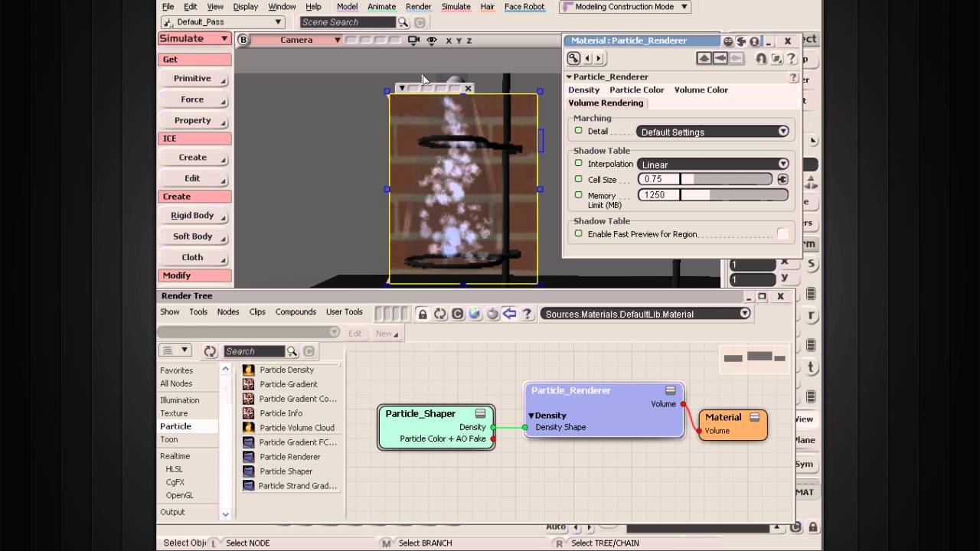Screen dimensions: 980x551
Task: Click the refresh icon in Render Tree toolbar
Action: tap(439, 314)
